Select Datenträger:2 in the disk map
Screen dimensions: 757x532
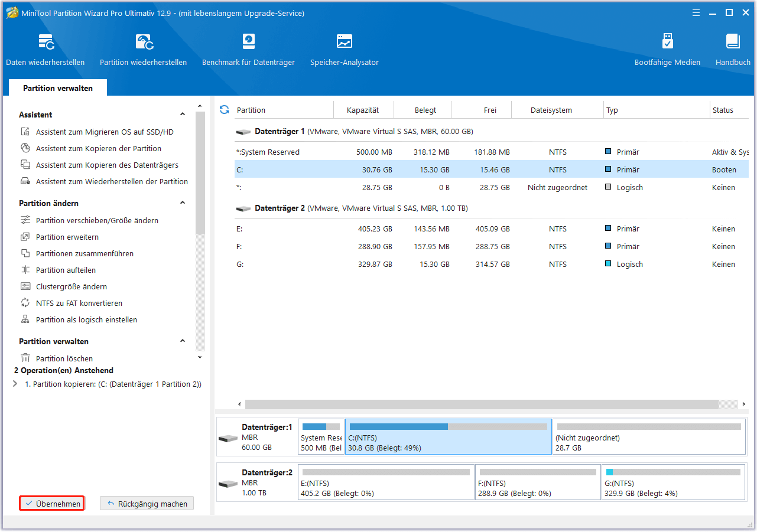click(257, 482)
